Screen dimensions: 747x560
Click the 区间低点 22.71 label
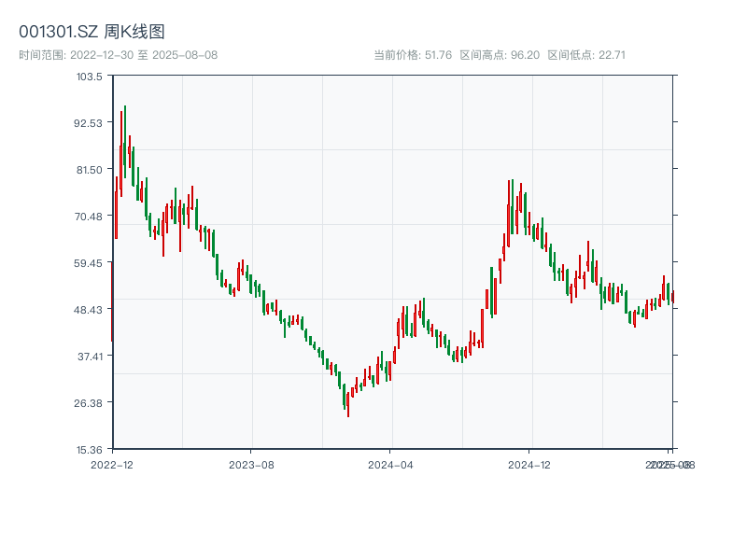coord(586,55)
